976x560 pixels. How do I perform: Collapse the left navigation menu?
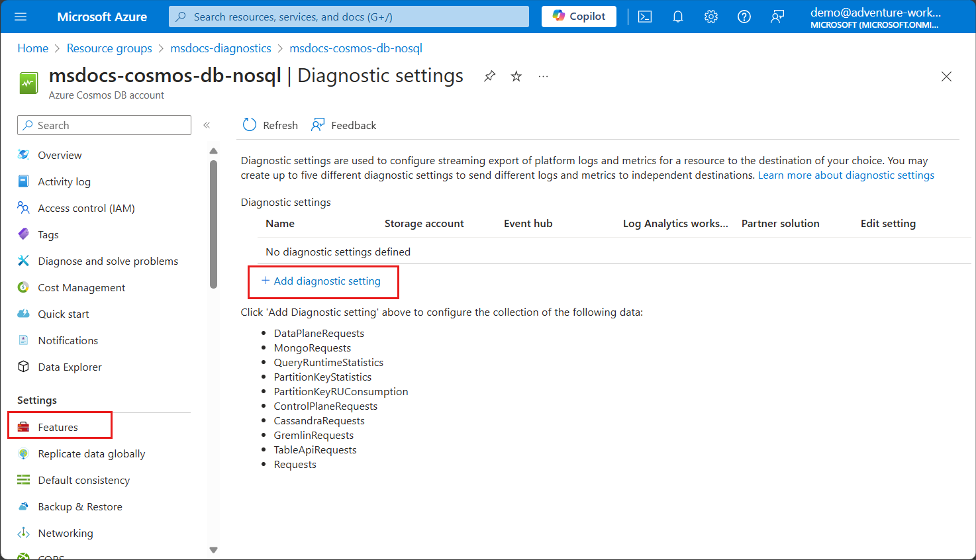207,125
